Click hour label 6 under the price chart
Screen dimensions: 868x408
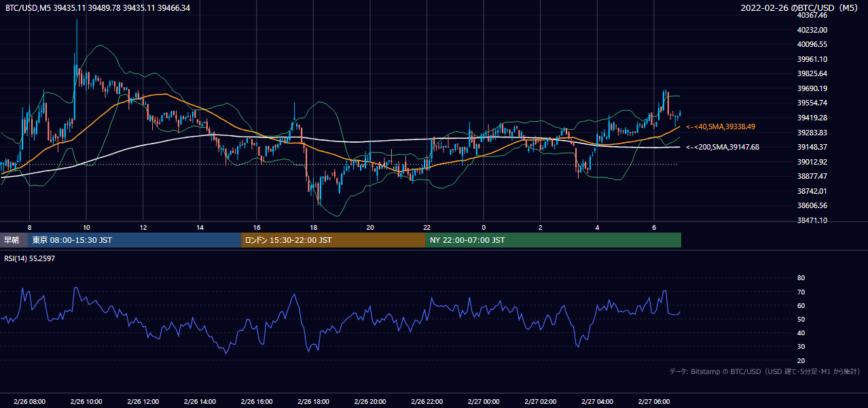click(x=653, y=227)
